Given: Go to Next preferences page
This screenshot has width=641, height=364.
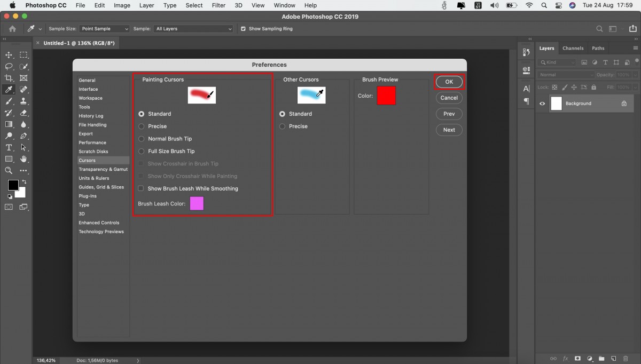Looking at the screenshot, I should pyautogui.click(x=449, y=130).
